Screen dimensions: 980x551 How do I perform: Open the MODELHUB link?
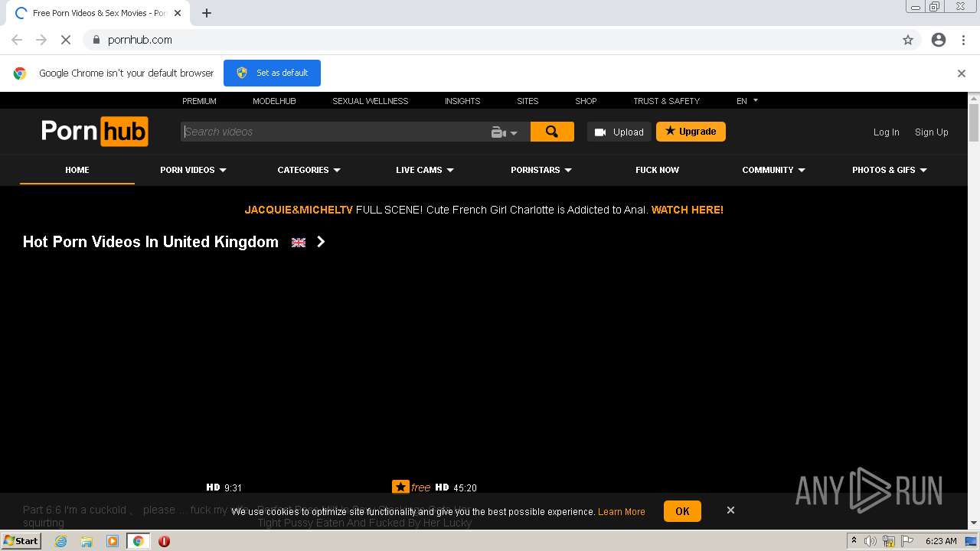[274, 101]
